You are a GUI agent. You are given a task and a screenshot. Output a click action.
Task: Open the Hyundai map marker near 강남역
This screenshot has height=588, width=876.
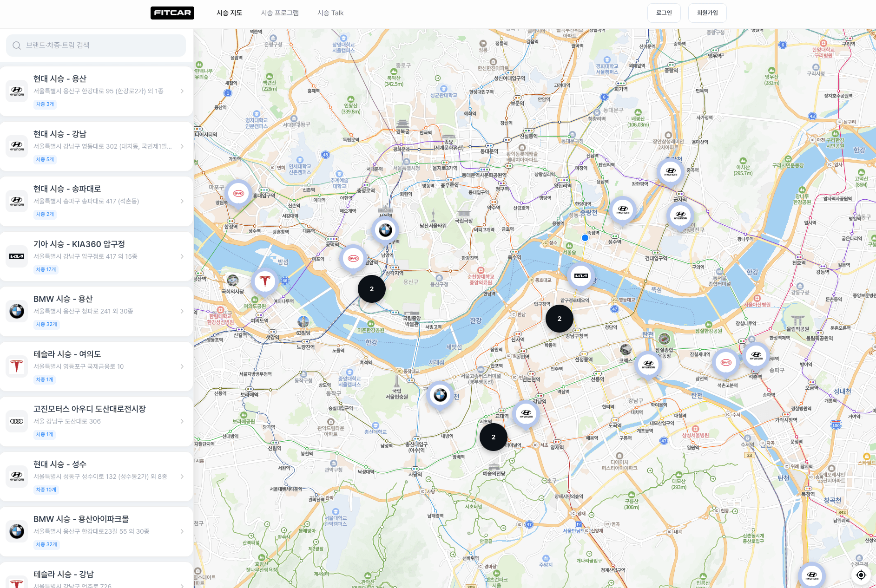[x=526, y=413]
